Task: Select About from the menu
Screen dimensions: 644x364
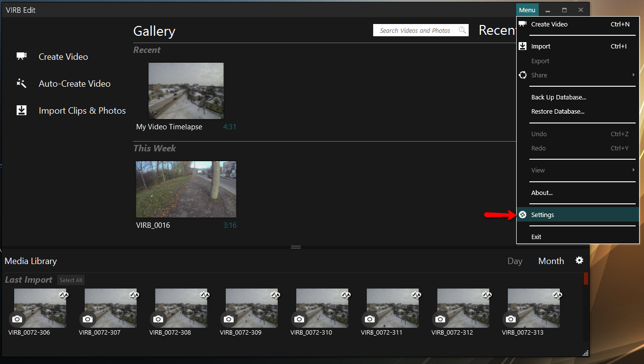Action: pyautogui.click(x=542, y=193)
